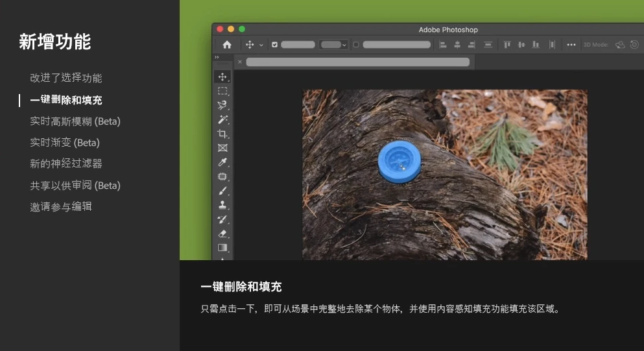Open Move tool preset picker arrow
Image resolution: width=644 pixels, height=351 pixels.
[x=261, y=45]
